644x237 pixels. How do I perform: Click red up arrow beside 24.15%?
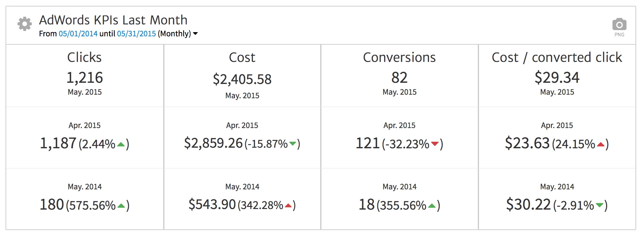[x=601, y=145]
